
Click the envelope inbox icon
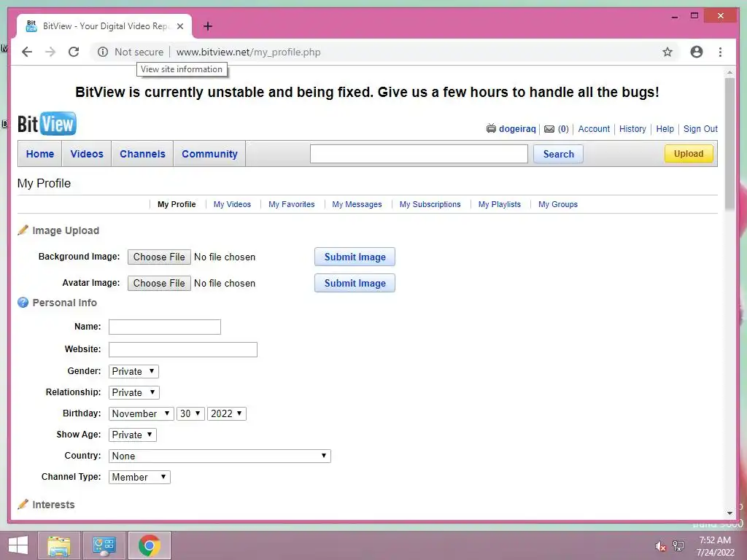click(549, 129)
